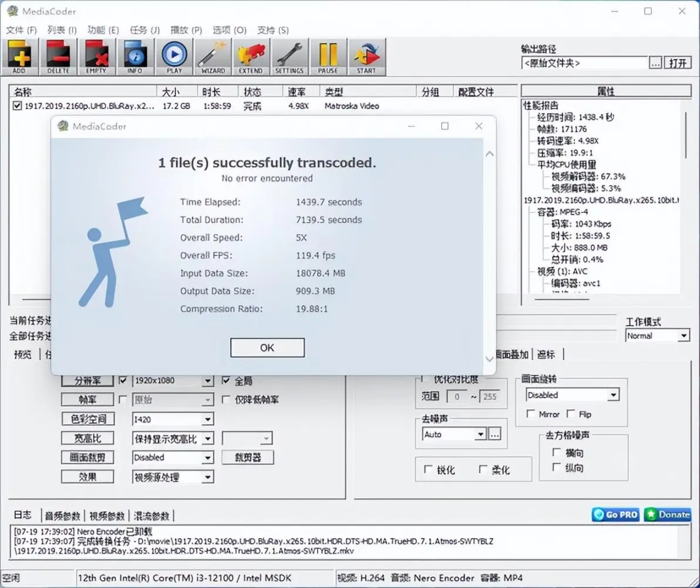Screen dimensions: 700x588
Task: Enable the 纵向 deblocking checkbox
Action: tap(556, 467)
